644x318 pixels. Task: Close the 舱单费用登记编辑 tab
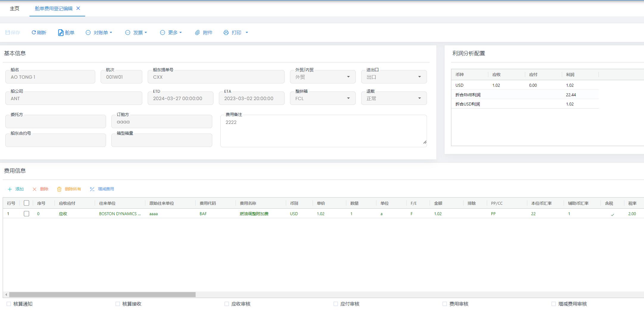coord(78,8)
